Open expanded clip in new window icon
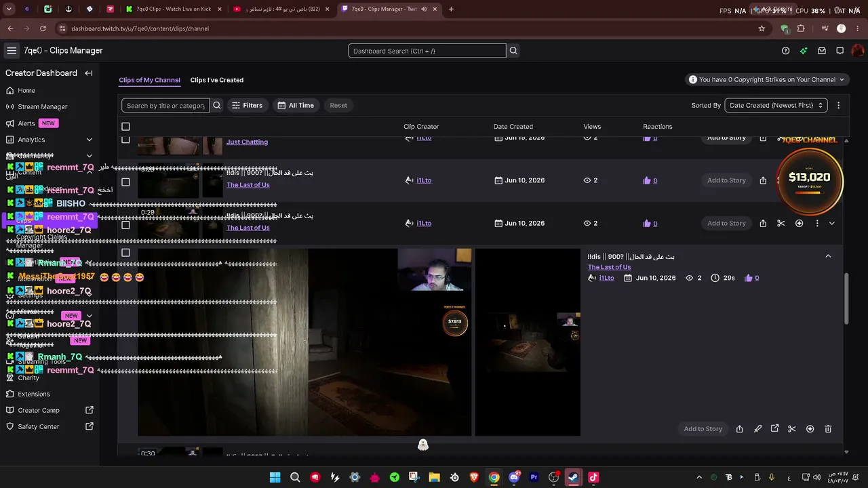The height and width of the screenshot is (488, 868). click(775, 429)
